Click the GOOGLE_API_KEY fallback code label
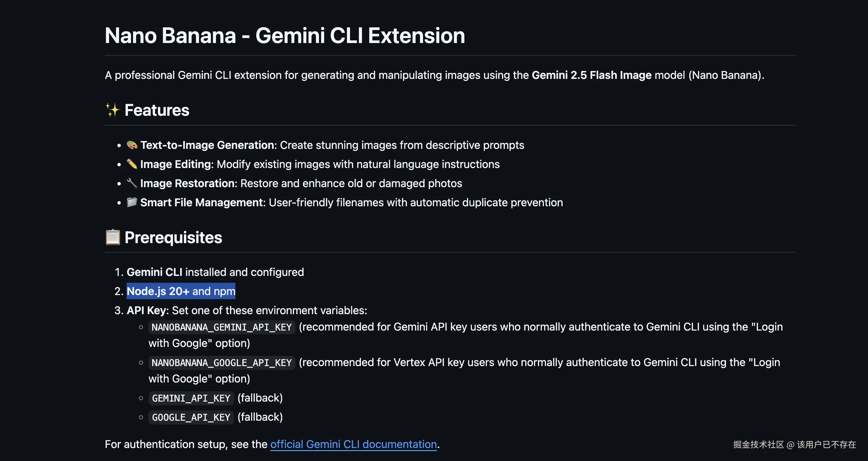The width and height of the screenshot is (868, 461). coord(191,417)
